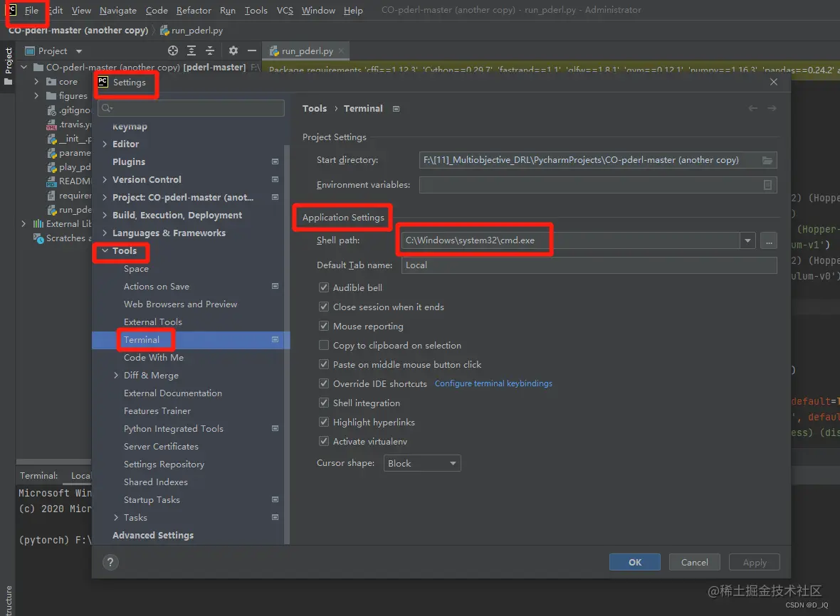Viewport: 840px width, 616px height.
Task: Close the Settings dialog
Action: coord(774,82)
